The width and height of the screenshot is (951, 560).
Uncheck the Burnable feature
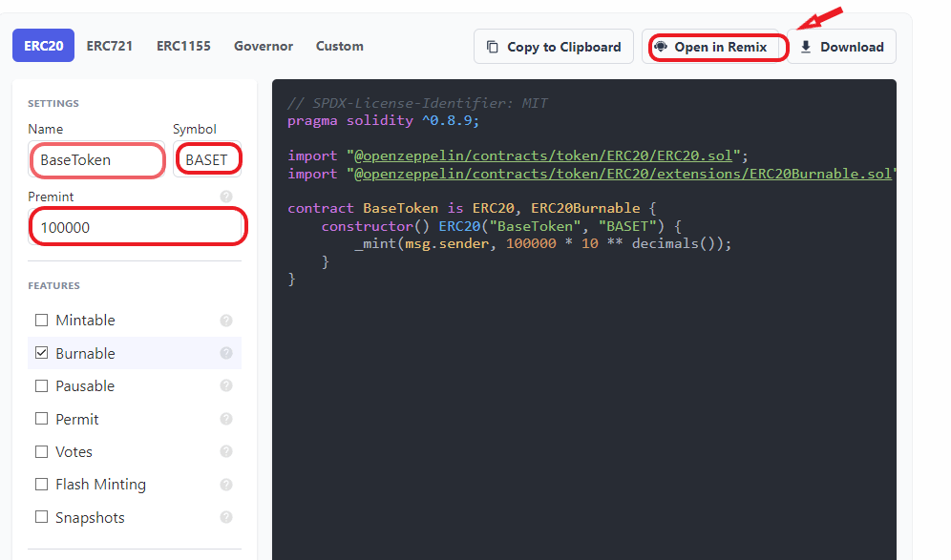41,353
